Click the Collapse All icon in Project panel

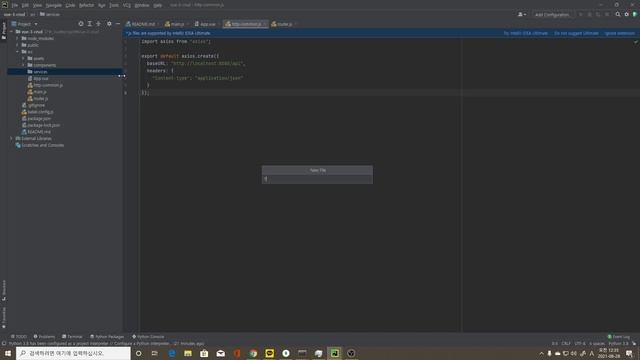pos(98,24)
